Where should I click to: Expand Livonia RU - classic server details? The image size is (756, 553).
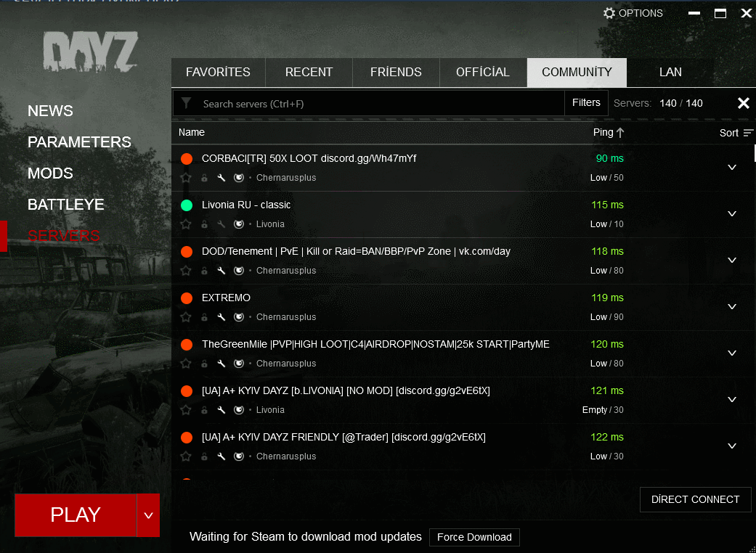tap(732, 213)
